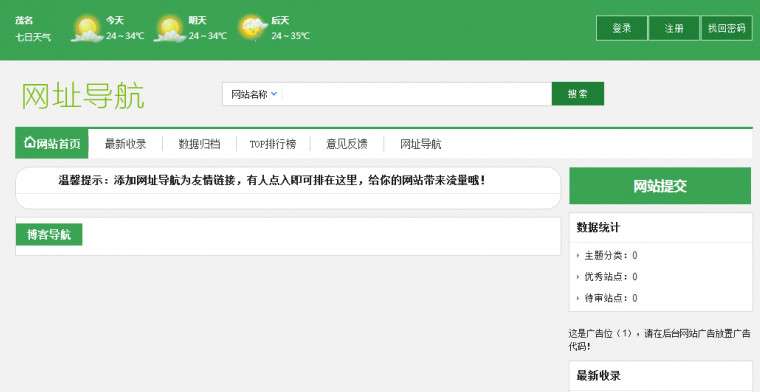Click the 今天 24~34℃ forecast text
760x392 pixels.
(125, 28)
